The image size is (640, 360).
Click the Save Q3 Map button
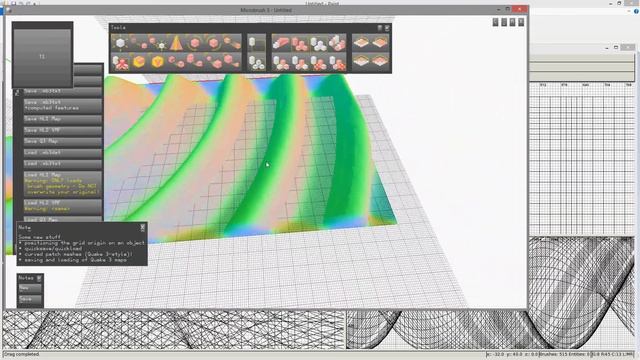pos(62,141)
